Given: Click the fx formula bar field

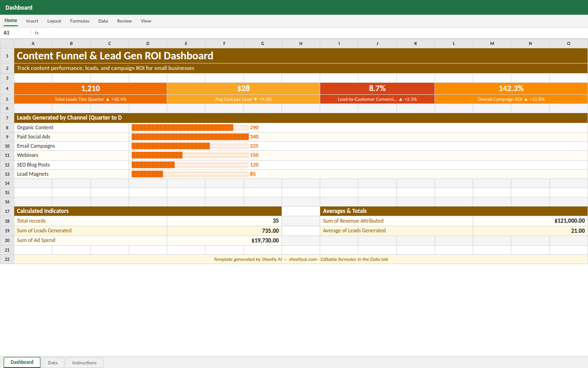Looking at the screenshot, I should click(x=312, y=33).
